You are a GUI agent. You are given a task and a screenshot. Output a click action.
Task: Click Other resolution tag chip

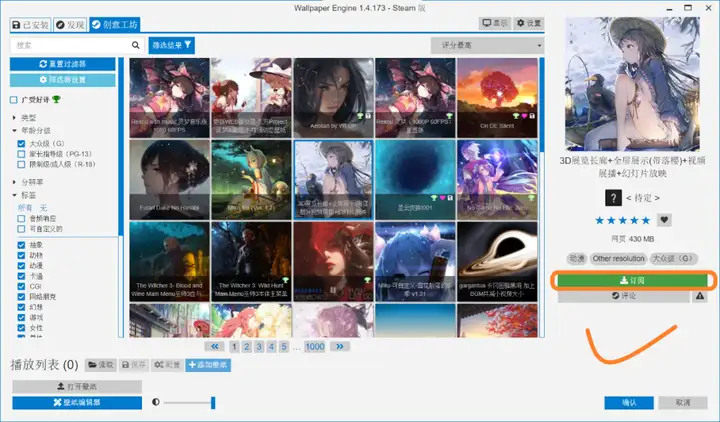(618, 259)
